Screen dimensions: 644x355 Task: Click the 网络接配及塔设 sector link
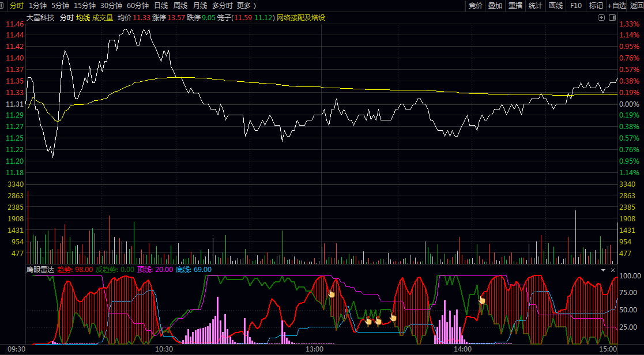pyautogui.click(x=301, y=18)
